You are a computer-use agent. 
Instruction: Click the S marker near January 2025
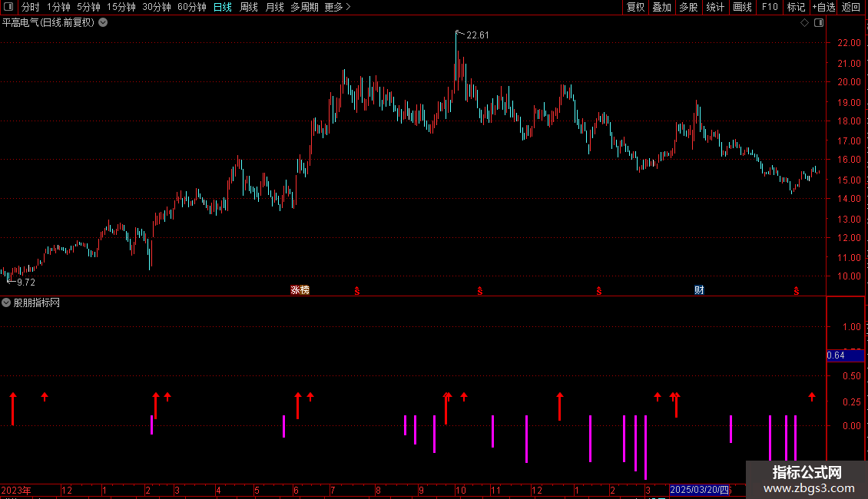[599, 291]
